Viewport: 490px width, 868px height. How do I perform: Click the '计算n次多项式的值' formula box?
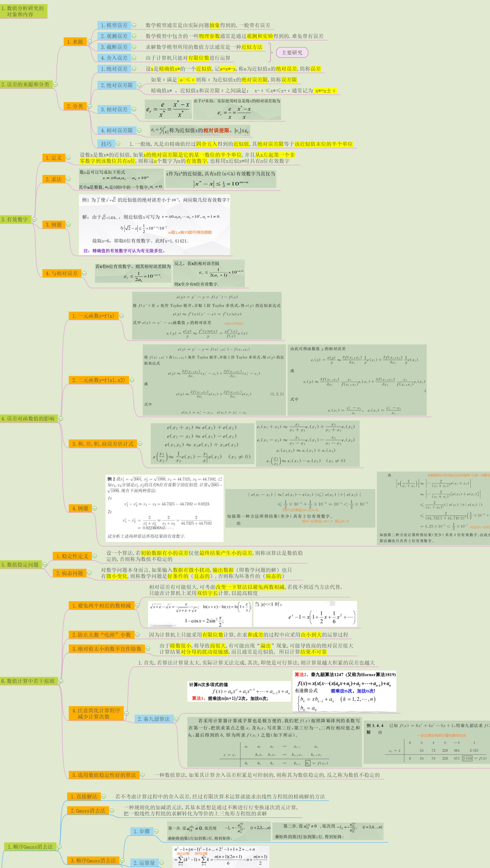pos(239,691)
